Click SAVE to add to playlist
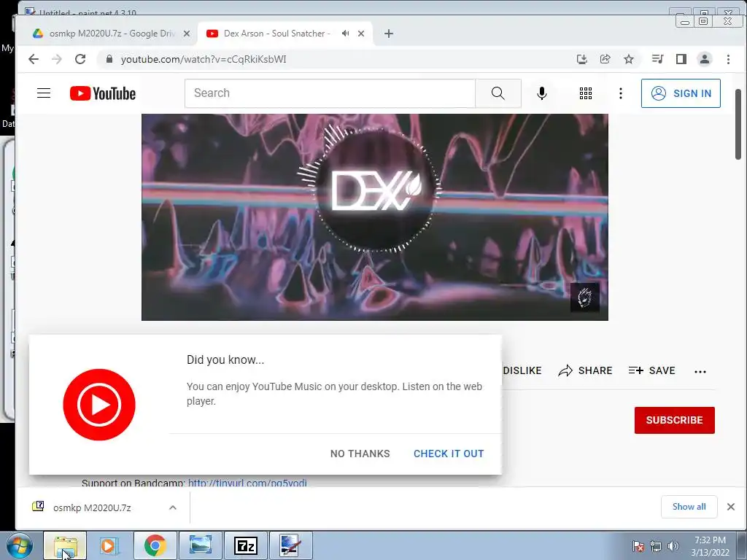747x560 pixels. pyautogui.click(x=651, y=370)
